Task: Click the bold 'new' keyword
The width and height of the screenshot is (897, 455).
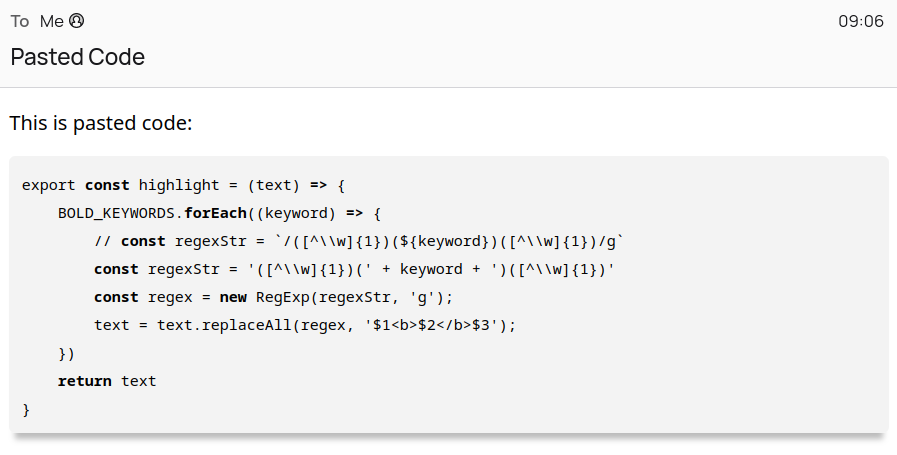Action: (233, 298)
